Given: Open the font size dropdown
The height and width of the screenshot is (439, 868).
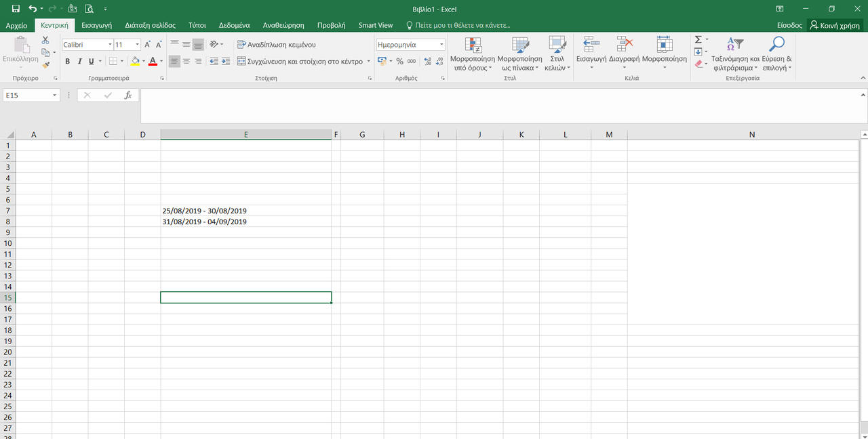Looking at the screenshot, I should (x=138, y=45).
